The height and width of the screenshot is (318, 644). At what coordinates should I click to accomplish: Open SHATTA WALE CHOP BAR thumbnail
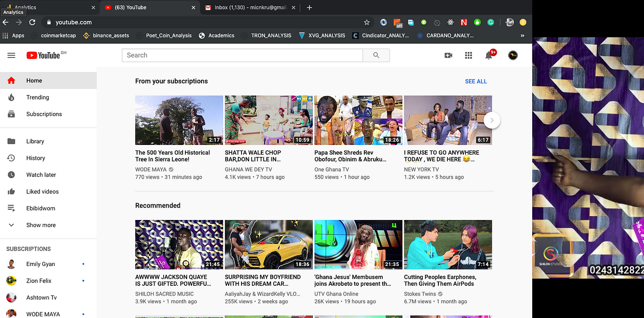pyautogui.click(x=269, y=120)
